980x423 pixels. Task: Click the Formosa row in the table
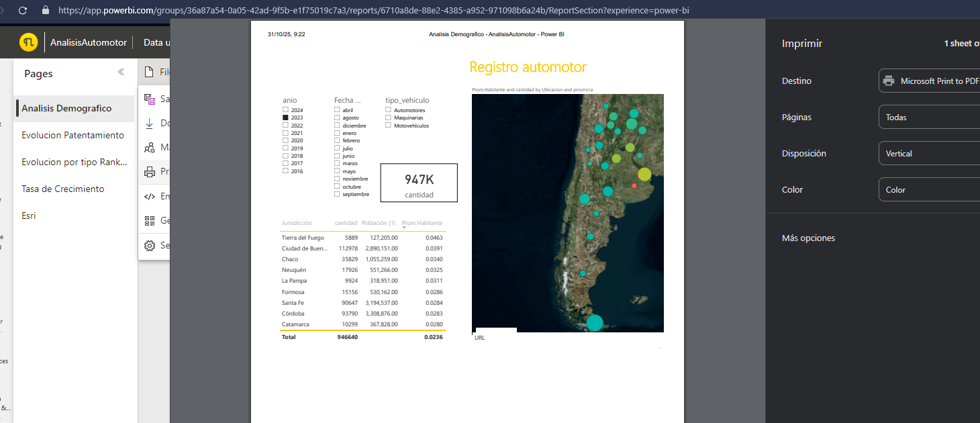click(x=362, y=292)
